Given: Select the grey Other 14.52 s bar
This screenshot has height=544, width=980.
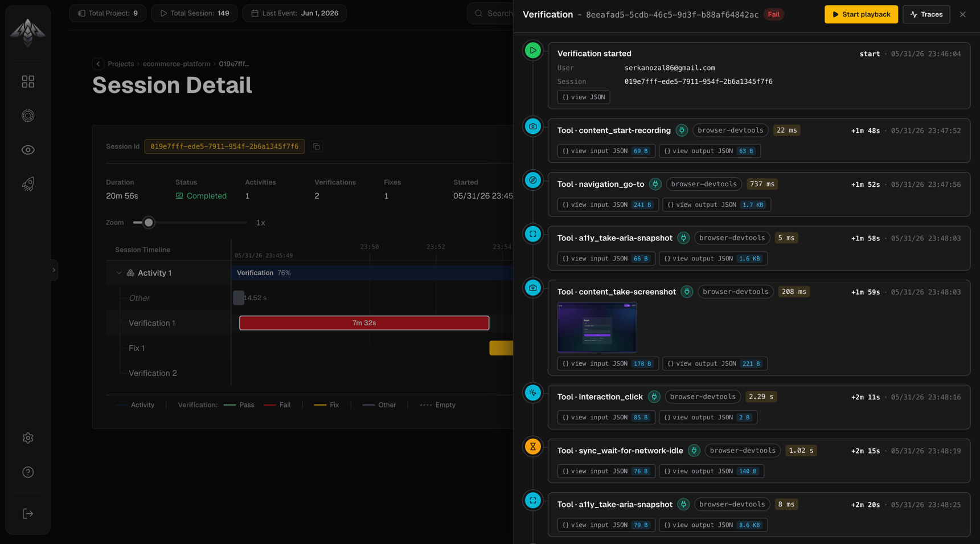Looking at the screenshot, I should click(239, 298).
